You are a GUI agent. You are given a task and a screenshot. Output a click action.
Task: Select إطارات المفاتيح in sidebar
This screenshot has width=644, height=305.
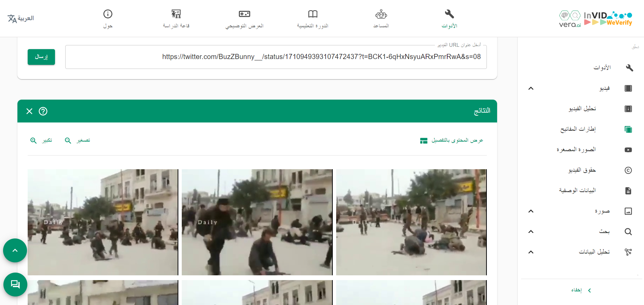tap(578, 129)
